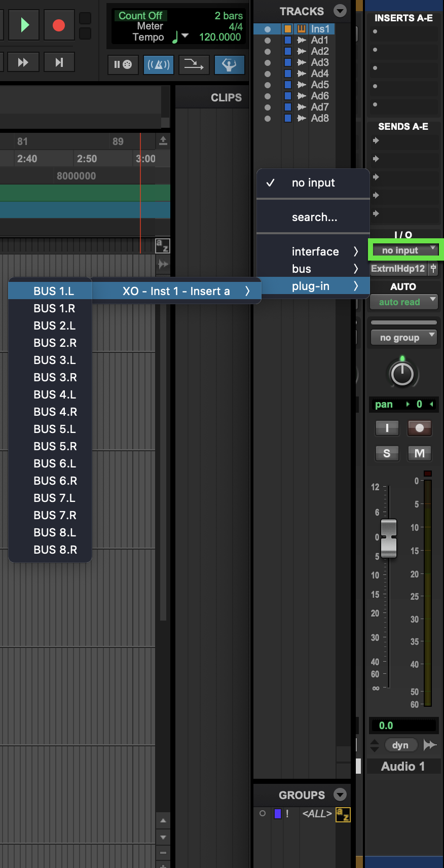
Task: Open the ExtrnlHdp12 output selector
Action: tap(398, 269)
